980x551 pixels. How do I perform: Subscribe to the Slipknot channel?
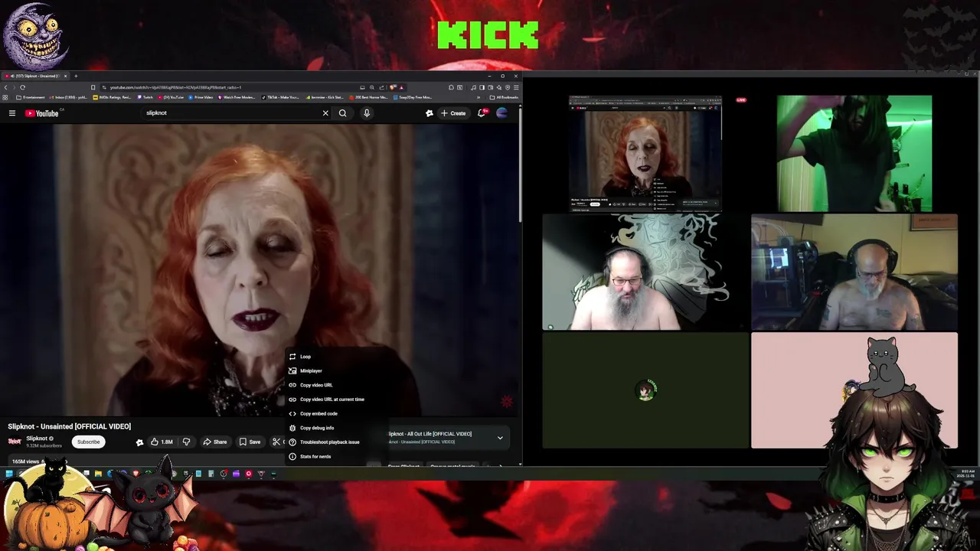click(88, 442)
